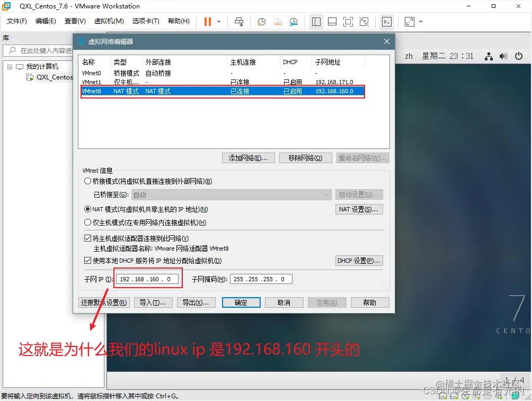Image resolution: width=532 pixels, height=401 pixels.
Task: Enter full screen mode
Action: coord(349,21)
